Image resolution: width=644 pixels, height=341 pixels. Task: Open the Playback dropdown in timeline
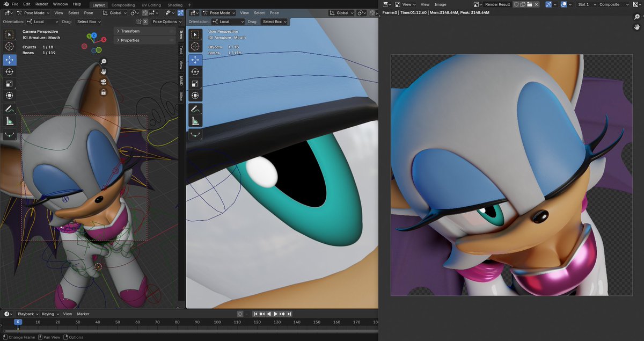click(27, 314)
